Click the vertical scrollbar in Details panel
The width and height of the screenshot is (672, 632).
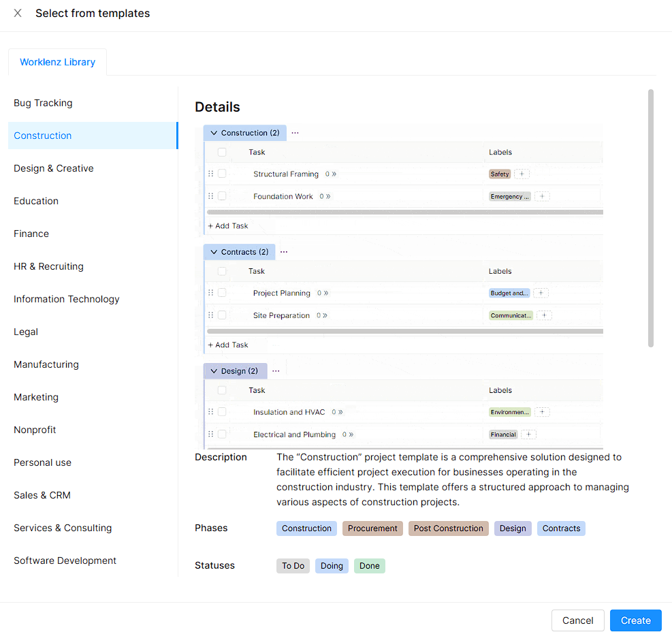(x=651, y=218)
